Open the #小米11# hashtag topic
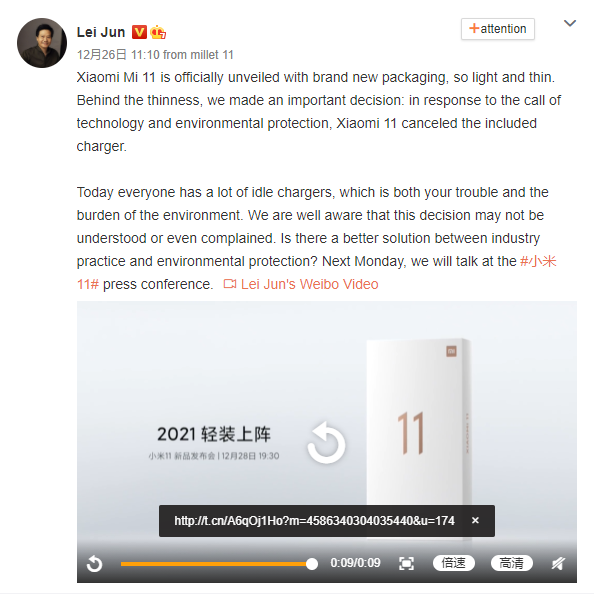The height and width of the screenshot is (596, 594). (x=538, y=262)
